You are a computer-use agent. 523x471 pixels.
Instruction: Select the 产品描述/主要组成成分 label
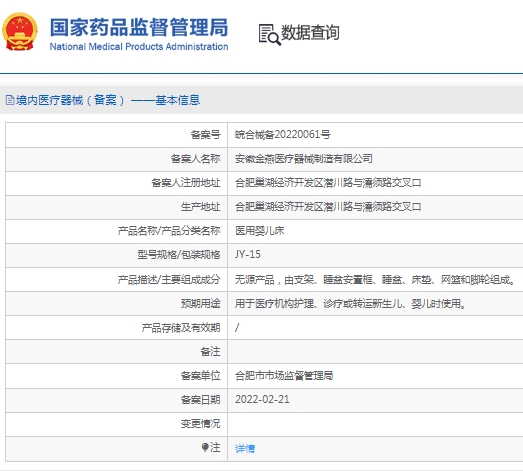pyautogui.click(x=169, y=280)
